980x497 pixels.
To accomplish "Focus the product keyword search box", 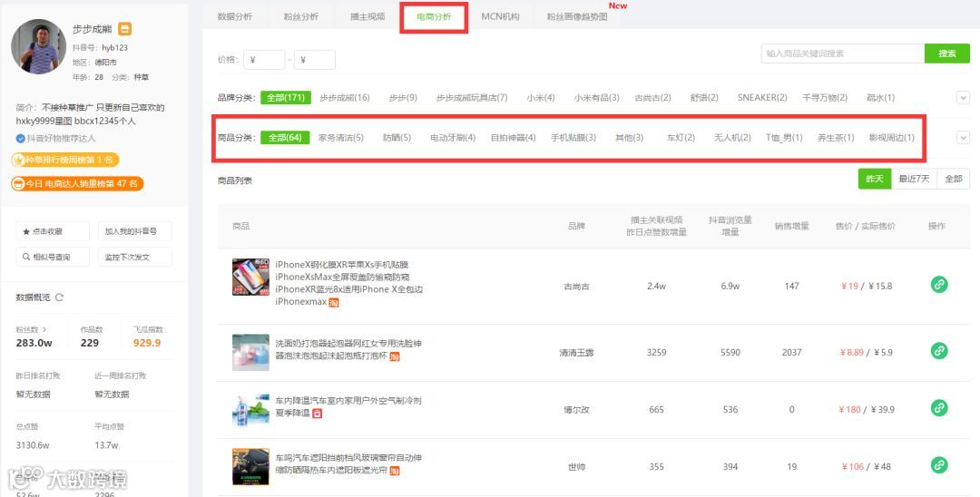I will tap(842, 54).
